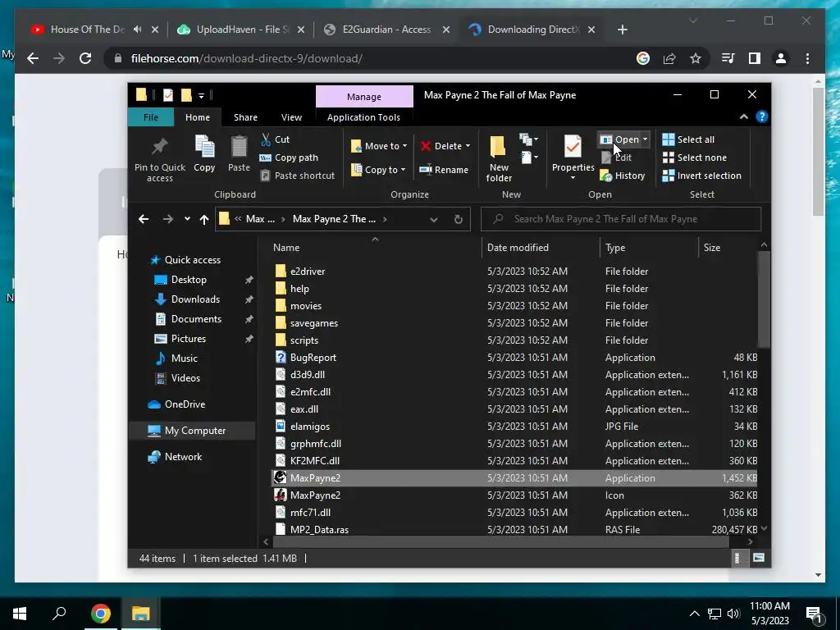This screenshot has height=630, width=840.
Task: Open the Copy to dropdown
Action: (x=377, y=170)
